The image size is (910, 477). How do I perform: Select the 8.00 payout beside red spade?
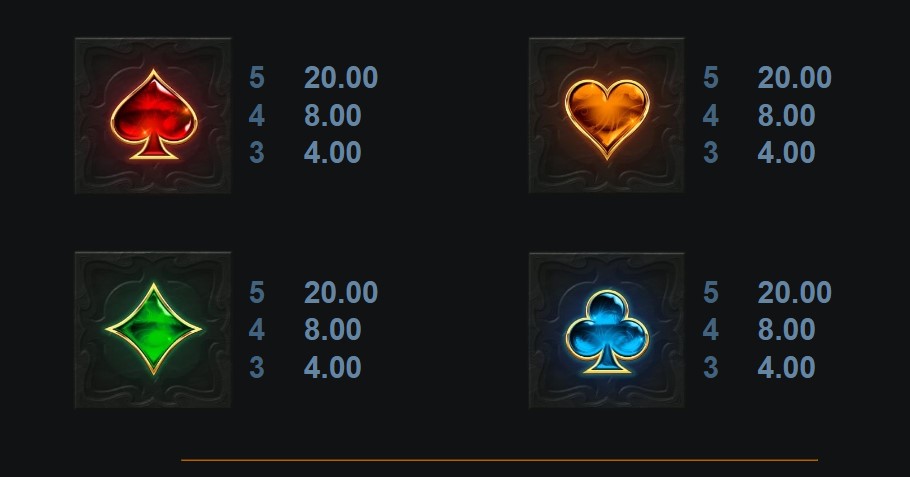coord(333,115)
